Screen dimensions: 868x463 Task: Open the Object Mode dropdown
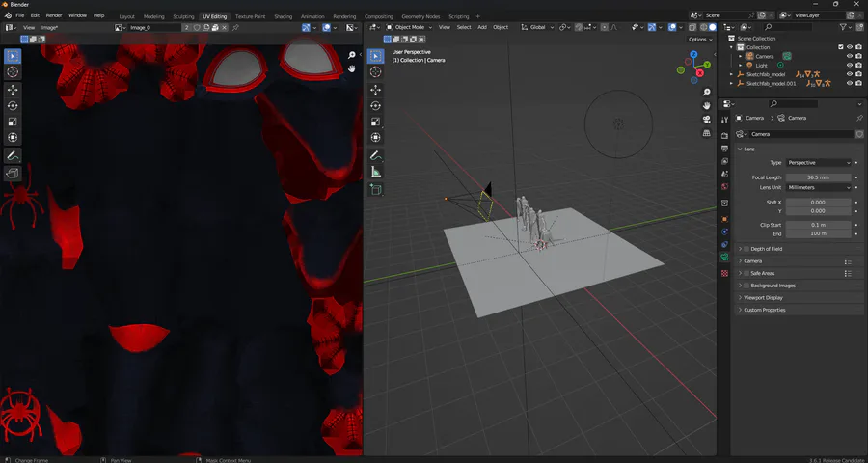click(410, 27)
